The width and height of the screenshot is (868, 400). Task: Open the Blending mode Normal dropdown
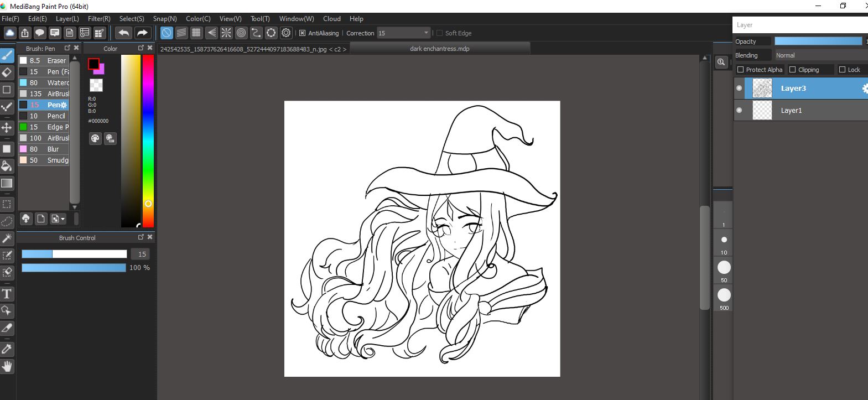pos(820,55)
